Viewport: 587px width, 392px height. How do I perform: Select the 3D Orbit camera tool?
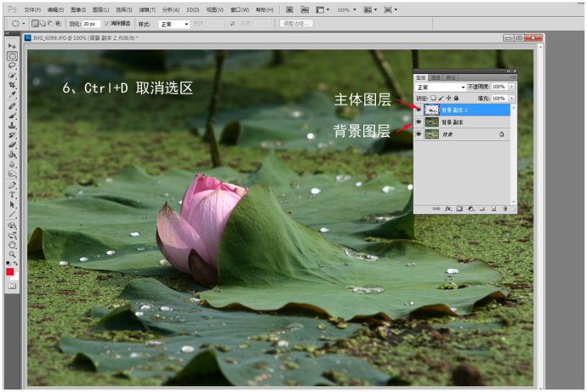coord(12,236)
